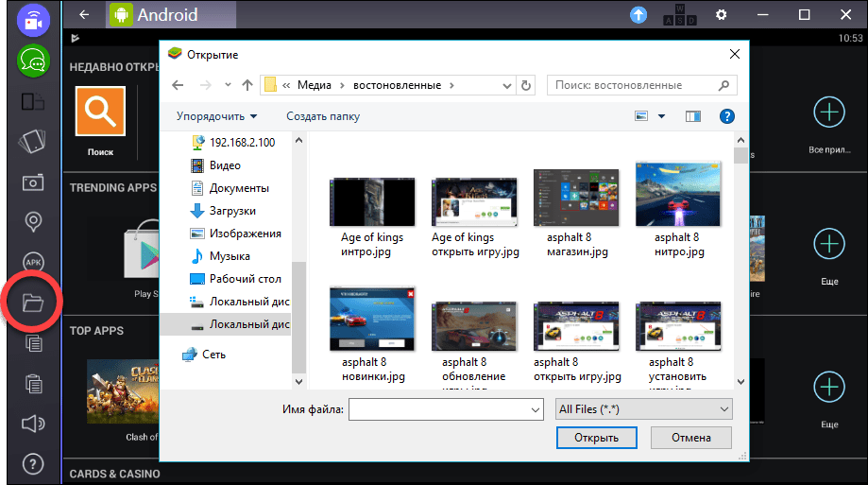868x485 pixels.
Task: Click the blue upload arrow icon
Action: point(638,15)
